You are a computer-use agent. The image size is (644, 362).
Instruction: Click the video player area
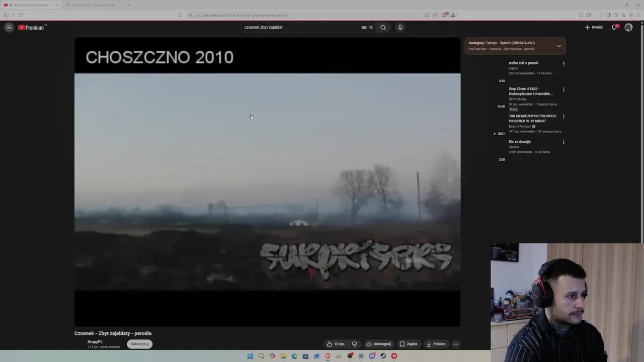267,182
